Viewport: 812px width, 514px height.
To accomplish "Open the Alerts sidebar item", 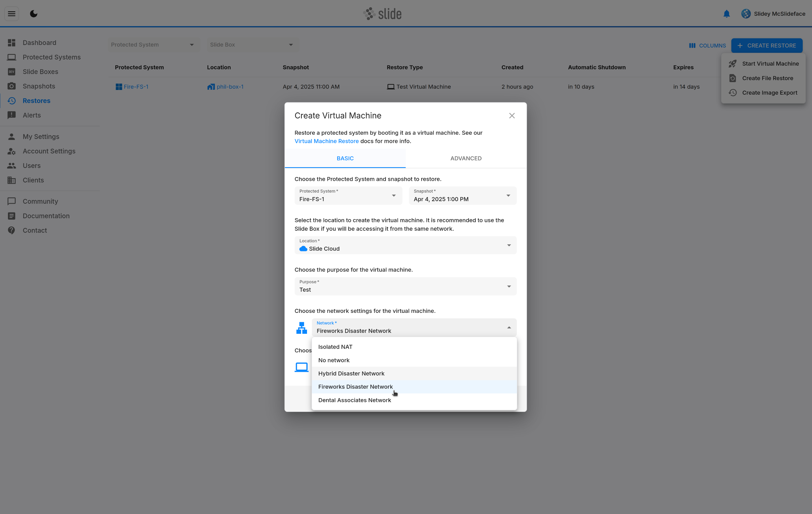I will [x=31, y=115].
